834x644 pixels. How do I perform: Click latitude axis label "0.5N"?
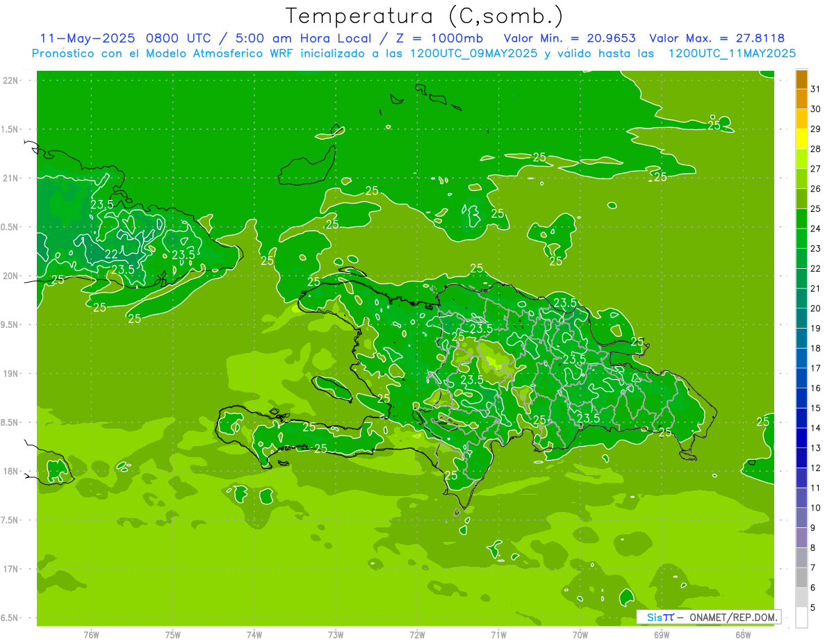[x=10, y=227]
